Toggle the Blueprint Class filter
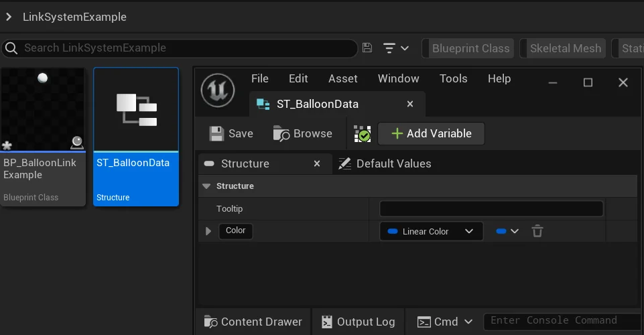 tap(470, 48)
